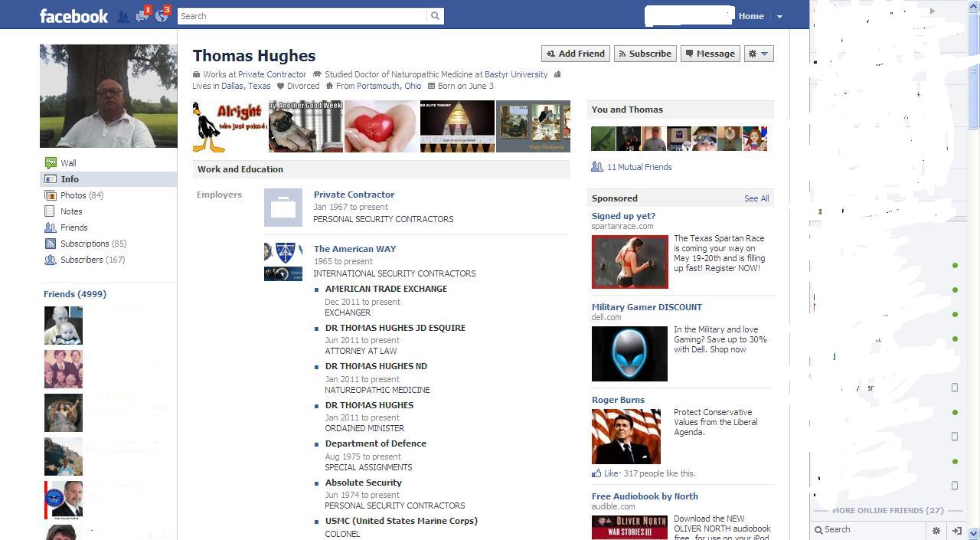Click the Add Friend button
980x540 pixels.
576,54
